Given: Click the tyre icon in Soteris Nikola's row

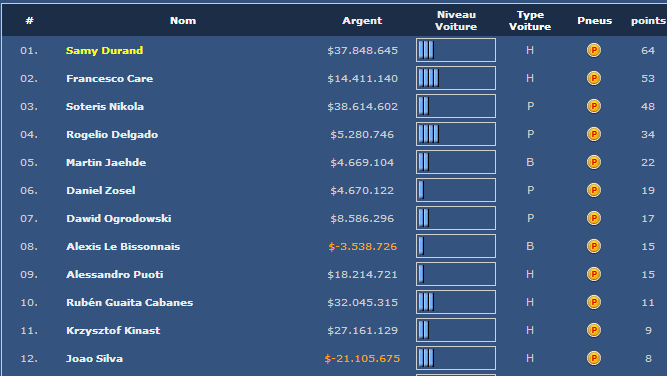Looking at the screenshot, I should click(594, 106).
